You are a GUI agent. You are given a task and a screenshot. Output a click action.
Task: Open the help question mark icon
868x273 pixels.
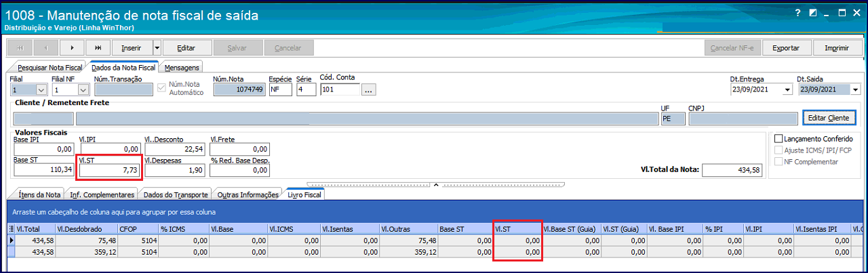(797, 12)
